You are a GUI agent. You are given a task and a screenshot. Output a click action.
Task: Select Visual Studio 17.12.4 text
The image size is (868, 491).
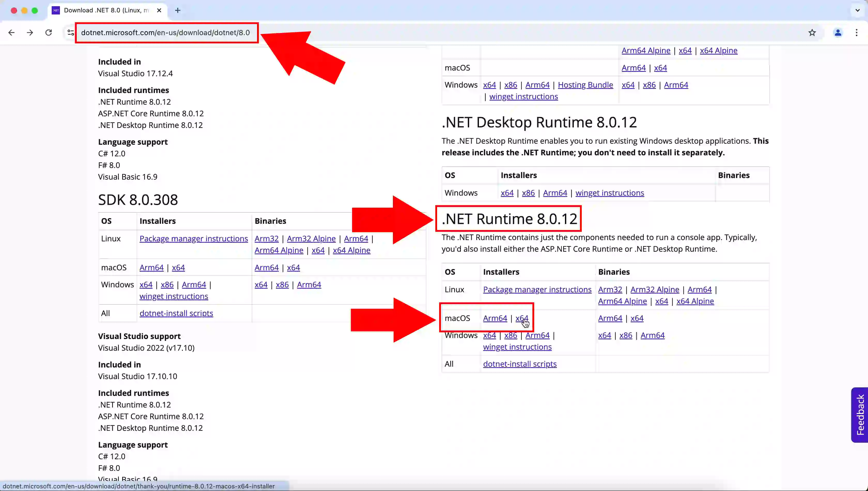click(136, 73)
